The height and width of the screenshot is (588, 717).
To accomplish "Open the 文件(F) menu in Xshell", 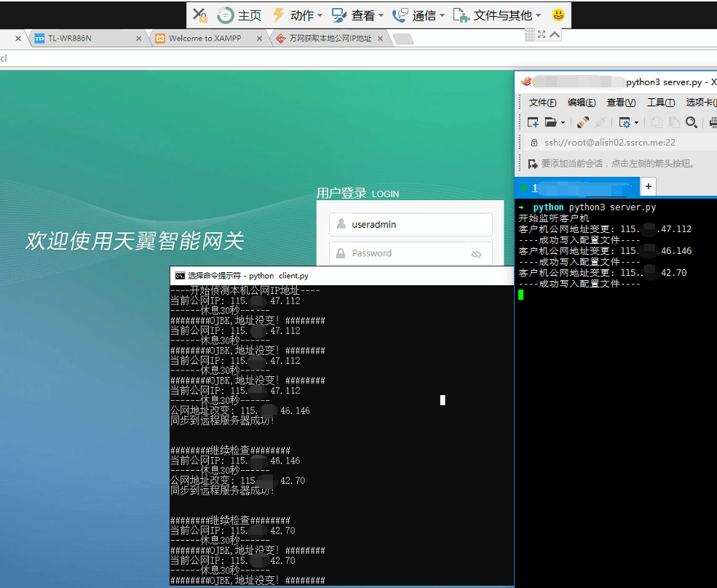I will [x=542, y=103].
